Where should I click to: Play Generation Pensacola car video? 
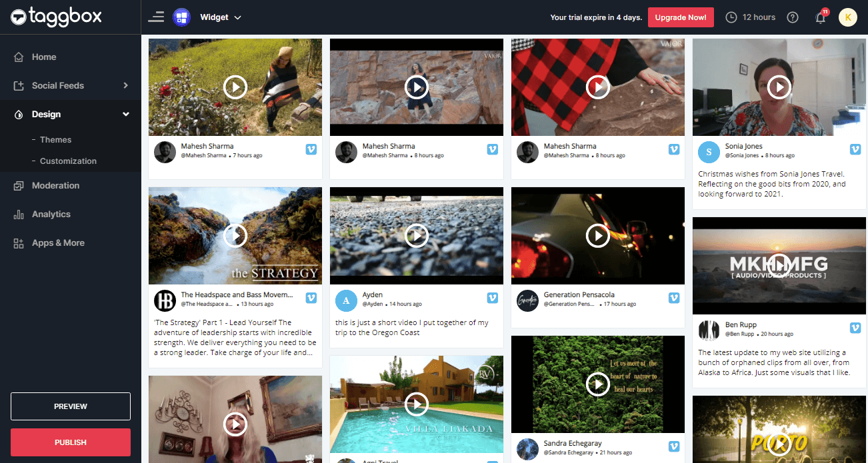[x=598, y=235]
